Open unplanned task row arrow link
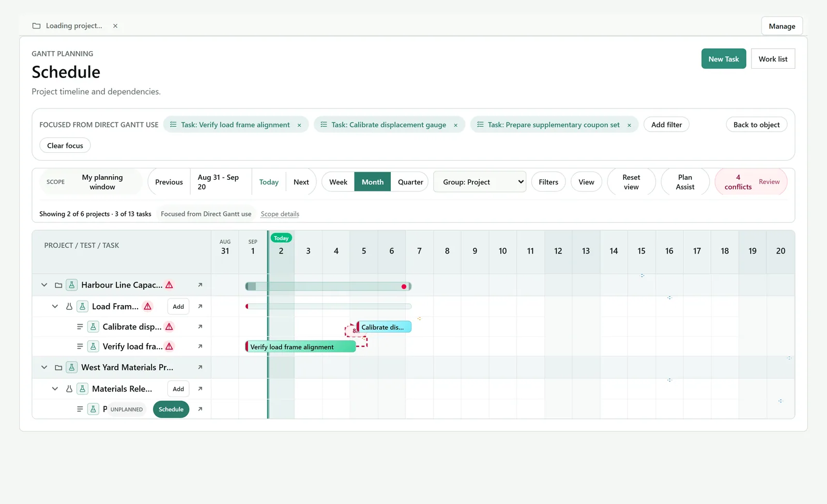This screenshot has width=827, height=504. (200, 409)
